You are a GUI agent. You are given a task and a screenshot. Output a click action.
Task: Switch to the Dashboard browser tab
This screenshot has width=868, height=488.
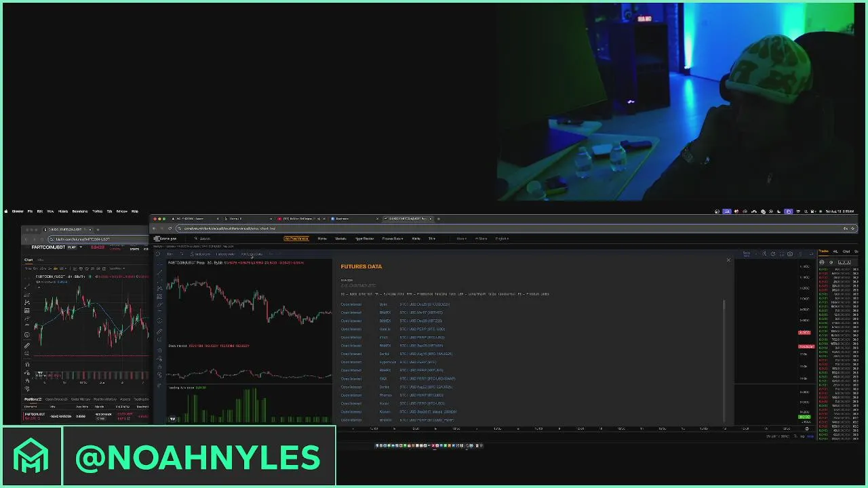354,219
